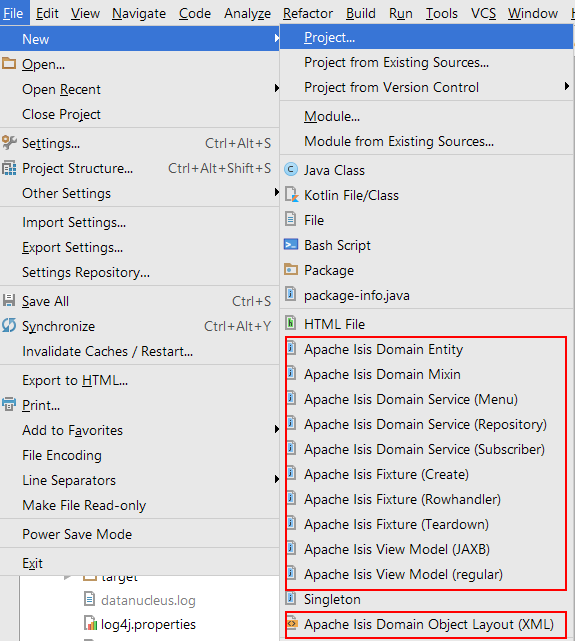Click the Kotlin File/Class icon
This screenshot has height=641, width=575.
point(291,195)
